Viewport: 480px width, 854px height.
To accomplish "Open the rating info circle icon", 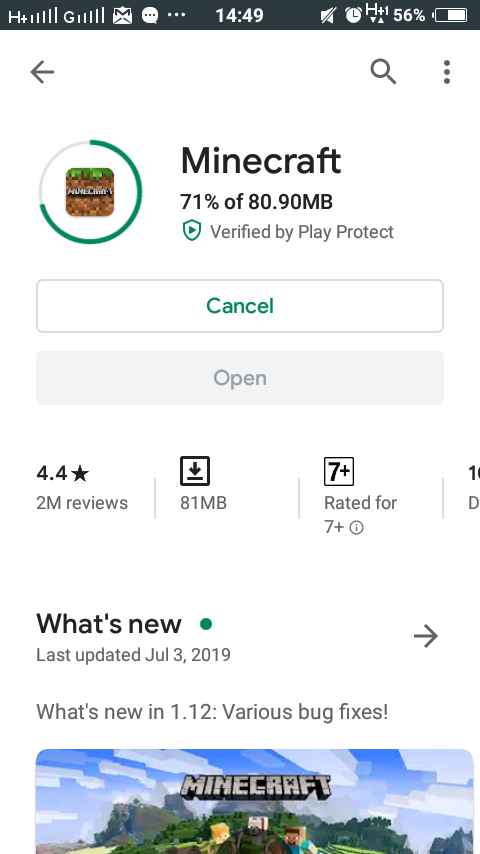I will pos(356,528).
